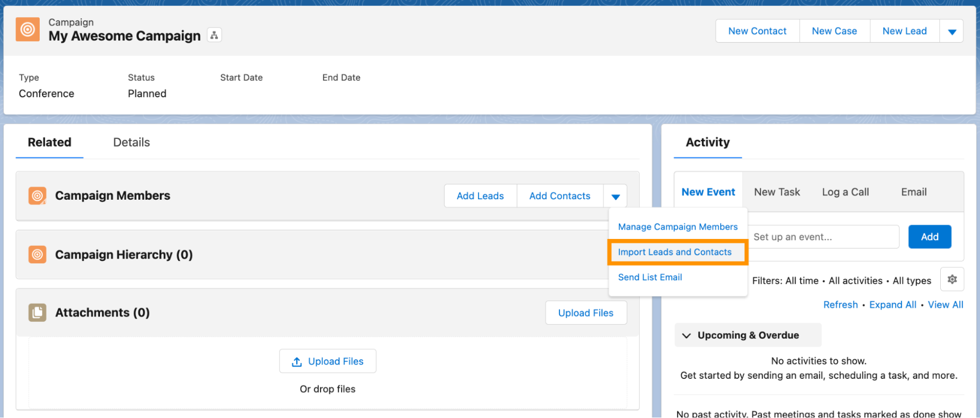
Task: Click the Type value Conference
Action: point(47,94)
